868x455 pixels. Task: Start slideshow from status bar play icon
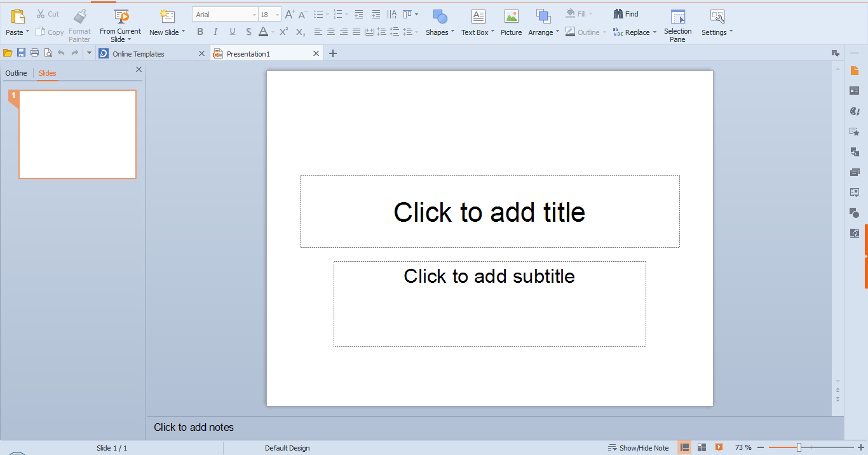[x=719, y=448]
